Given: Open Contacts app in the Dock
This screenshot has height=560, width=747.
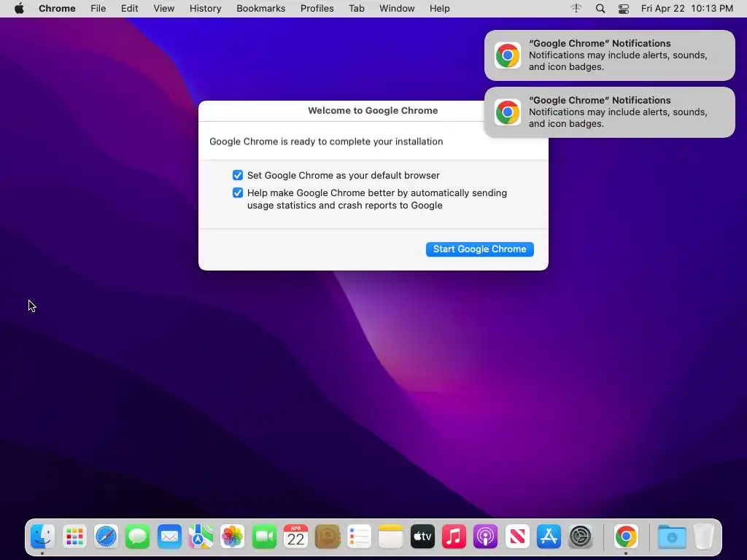Looking at the screenshot, I should tap(328, 537).
